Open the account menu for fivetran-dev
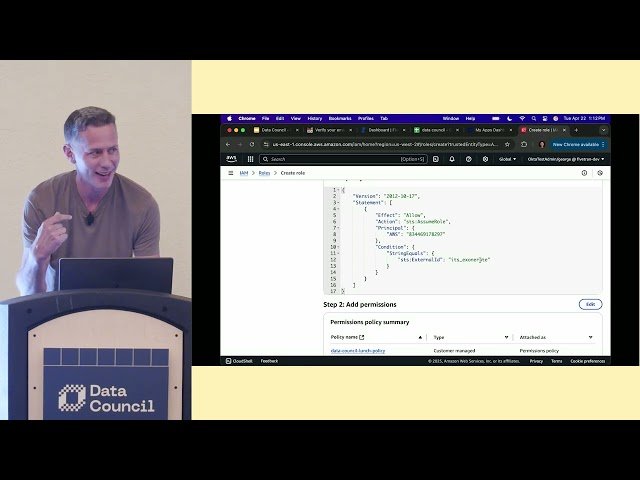Image resolution: width=640 pixels, height=480 pixels. 566,159
